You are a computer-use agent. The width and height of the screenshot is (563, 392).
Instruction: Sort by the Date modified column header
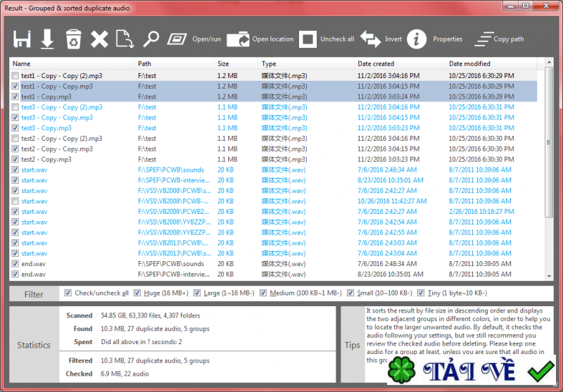pos(491,63)
